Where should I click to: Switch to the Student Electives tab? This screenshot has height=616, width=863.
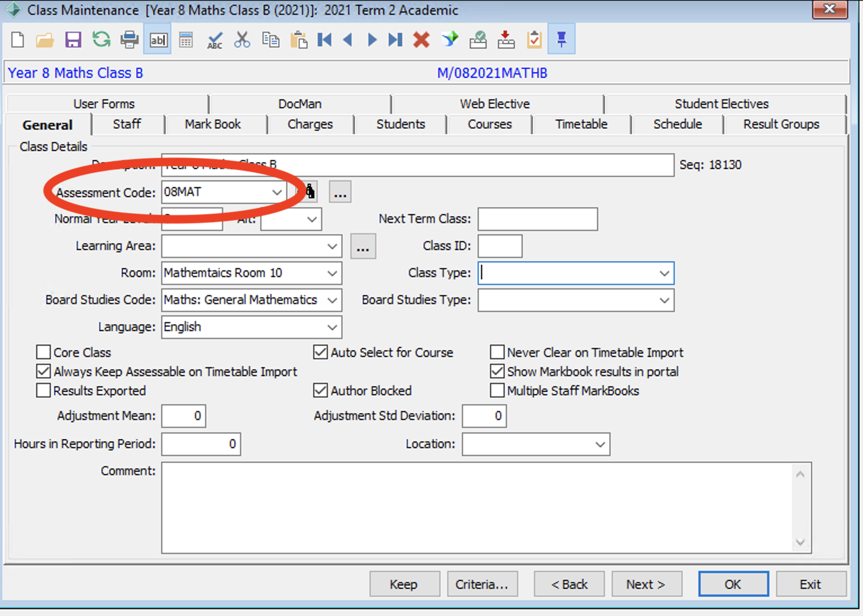coord(722,104)
